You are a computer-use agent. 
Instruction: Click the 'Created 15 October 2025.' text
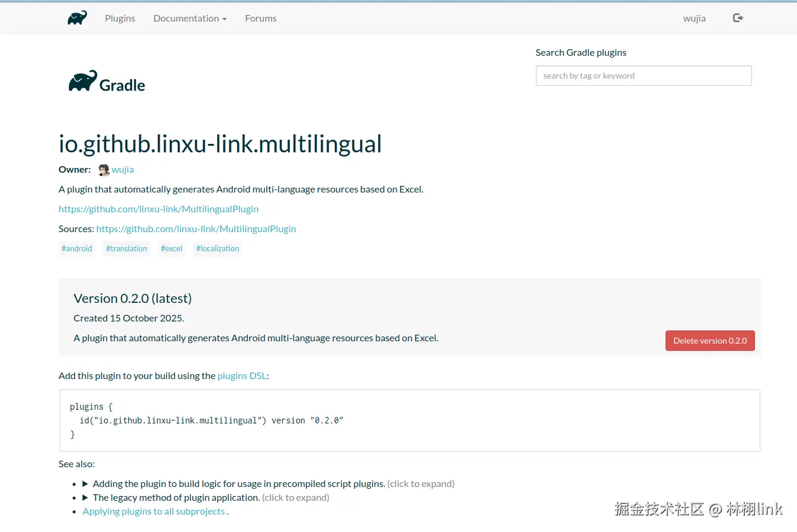click(129, 318)
